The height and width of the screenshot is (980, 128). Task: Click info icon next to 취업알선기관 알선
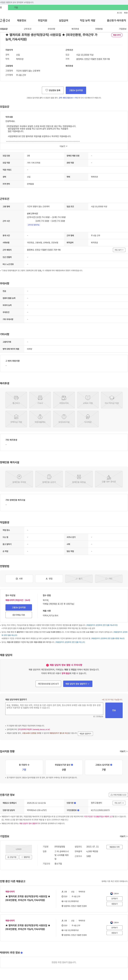tap(72, 765)
